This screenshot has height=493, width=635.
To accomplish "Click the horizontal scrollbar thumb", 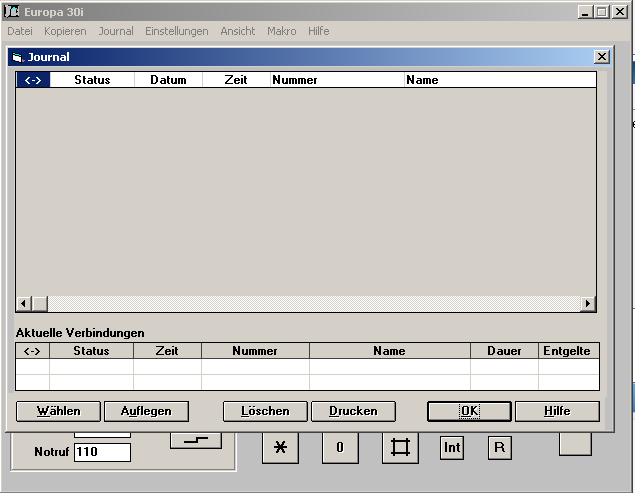I will 40,303.
